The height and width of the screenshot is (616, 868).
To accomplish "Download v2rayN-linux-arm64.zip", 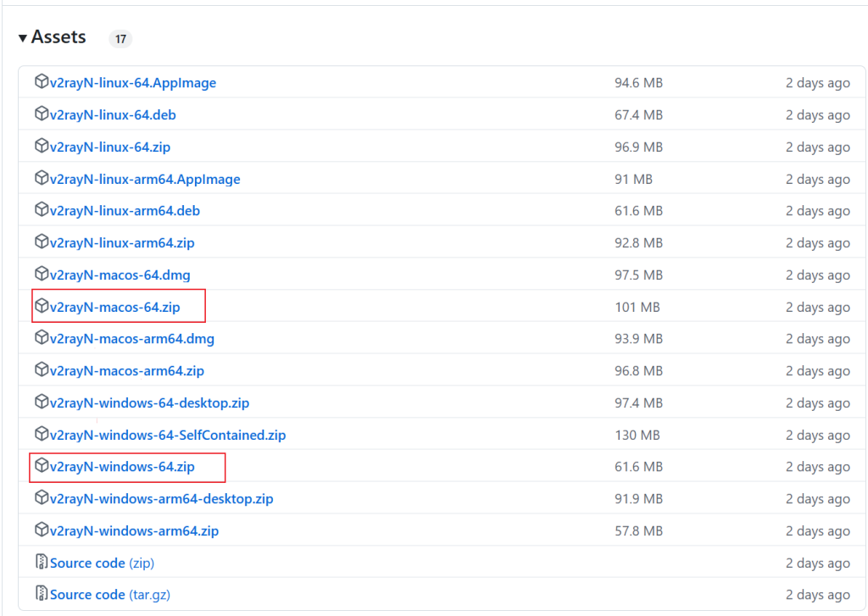I will tap(122, 242).
